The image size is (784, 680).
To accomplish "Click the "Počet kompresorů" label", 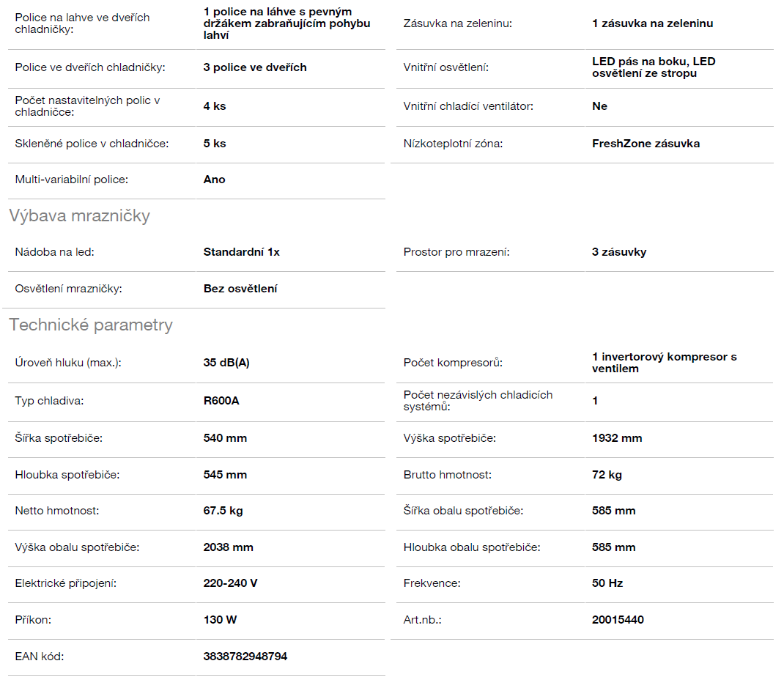I will pos(453,363).
